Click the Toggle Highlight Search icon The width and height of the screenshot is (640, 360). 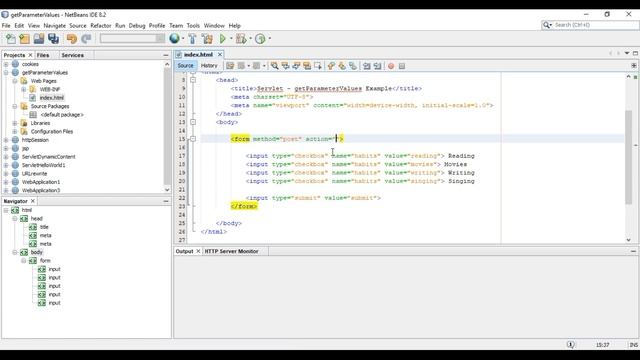click(x=307, y=66)
